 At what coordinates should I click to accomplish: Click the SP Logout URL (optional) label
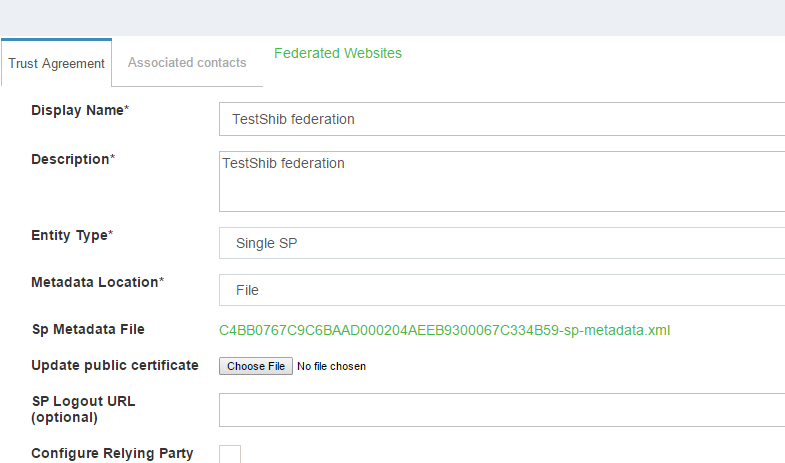point(83,409)
